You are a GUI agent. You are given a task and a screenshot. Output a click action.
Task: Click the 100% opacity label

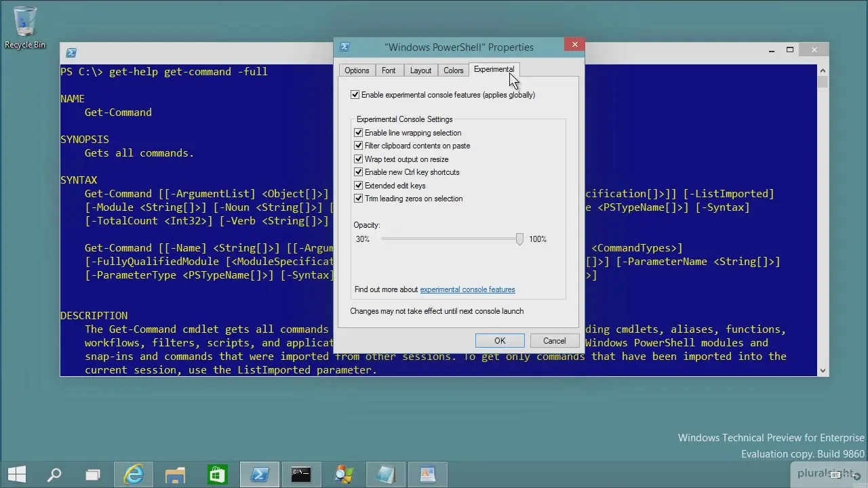[538, 239]
